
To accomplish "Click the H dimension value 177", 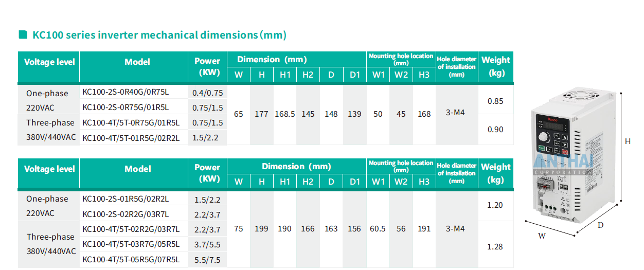I will pyautogui.click(x=262, y=114).
